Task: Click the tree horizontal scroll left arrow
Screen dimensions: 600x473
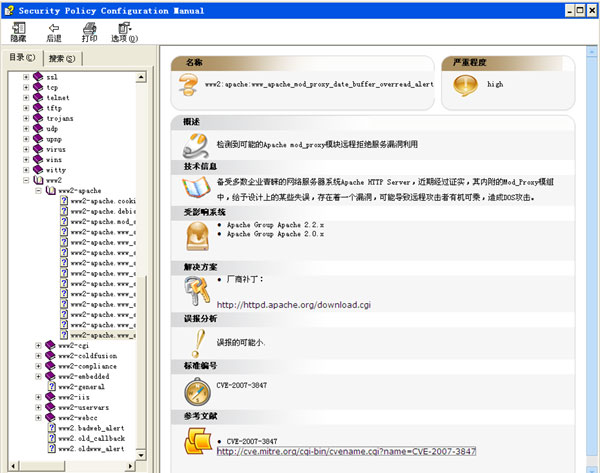Action: coord(13,466)
